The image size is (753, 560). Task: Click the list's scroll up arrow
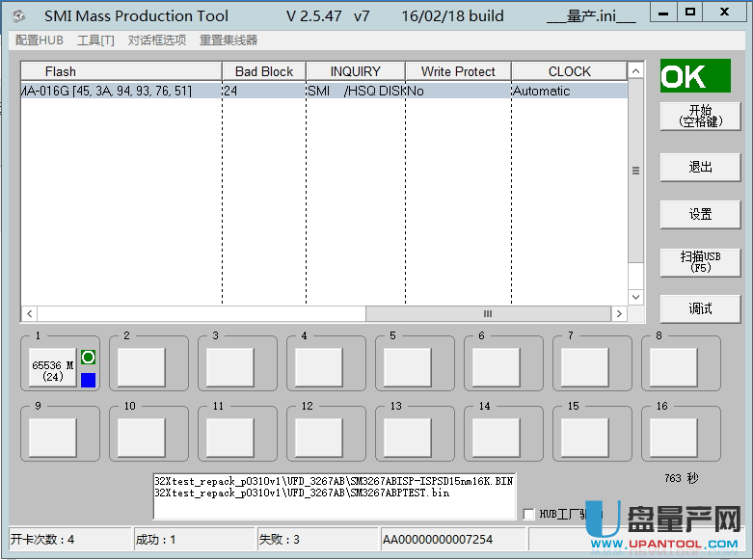pos(635,71)
